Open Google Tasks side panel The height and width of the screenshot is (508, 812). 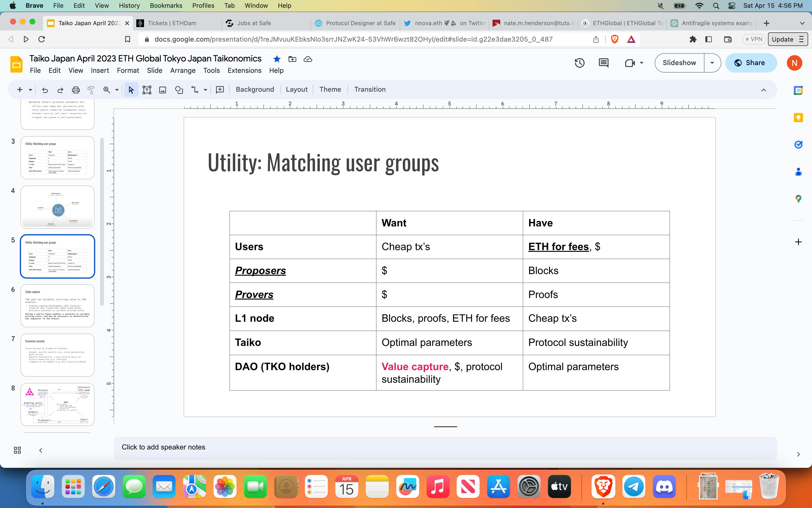click(798, 144)
